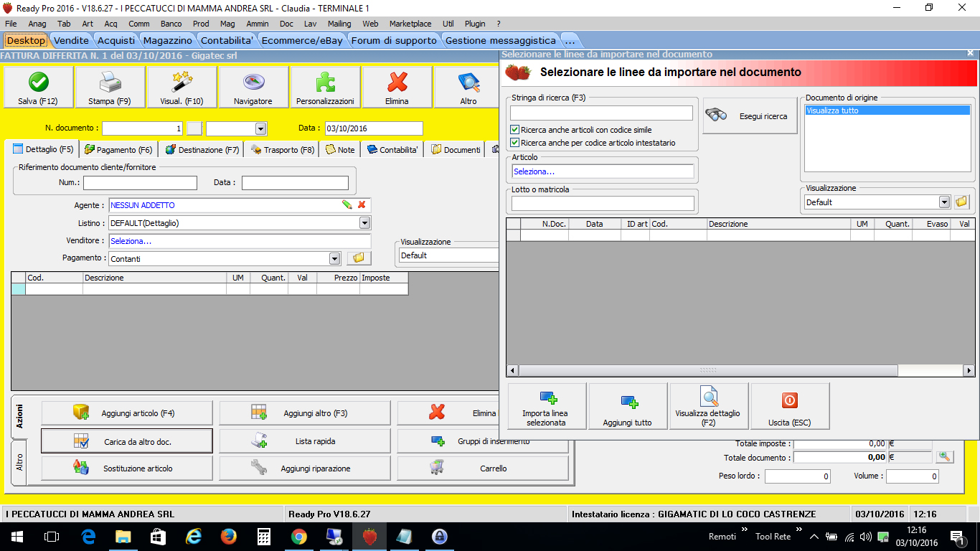
Task: Open Lista rapida button
Action: (x=305, y=441)
